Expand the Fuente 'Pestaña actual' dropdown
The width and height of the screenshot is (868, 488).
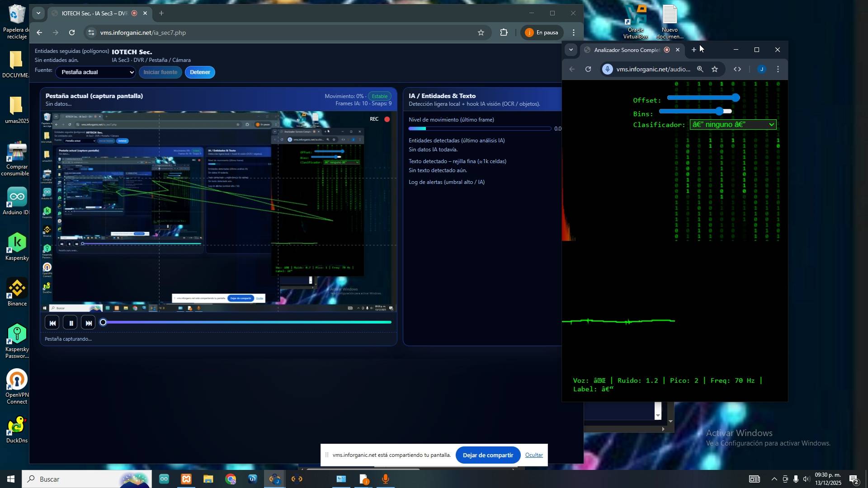click(x=95, y=72)
